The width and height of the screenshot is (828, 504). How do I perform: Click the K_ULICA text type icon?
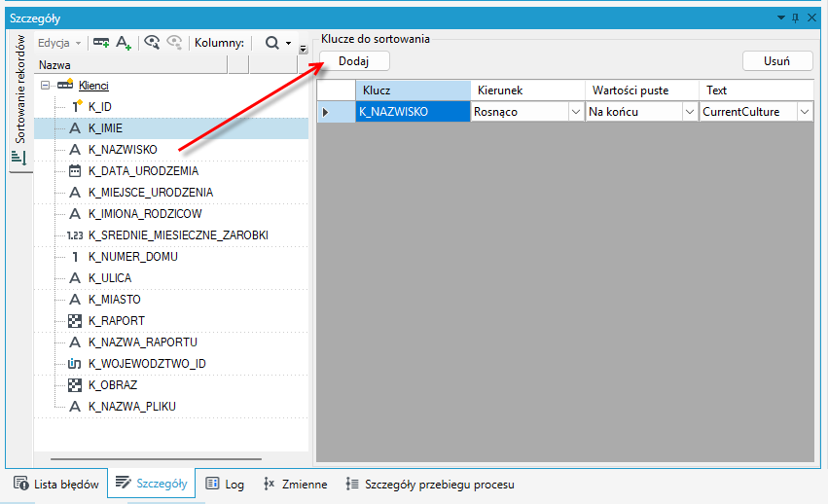[x=75, y=278]
